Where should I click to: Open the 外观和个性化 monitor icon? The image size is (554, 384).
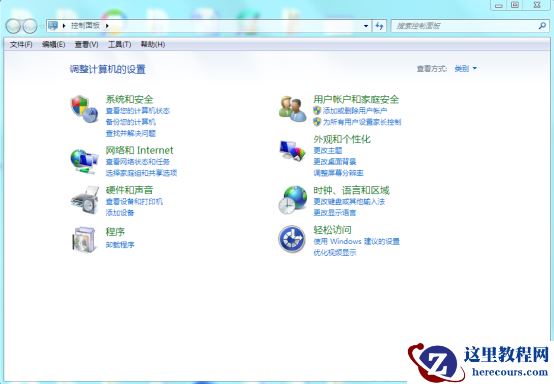pyautogui.click(x=292, y=150)
